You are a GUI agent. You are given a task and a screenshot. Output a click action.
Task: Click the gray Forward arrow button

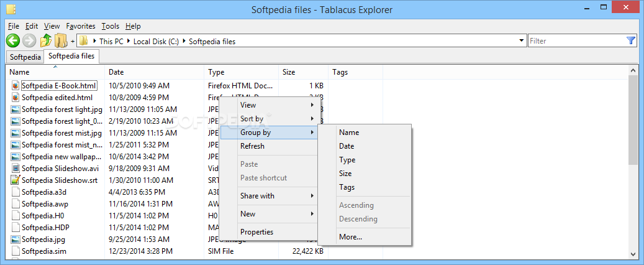(29, 40)
